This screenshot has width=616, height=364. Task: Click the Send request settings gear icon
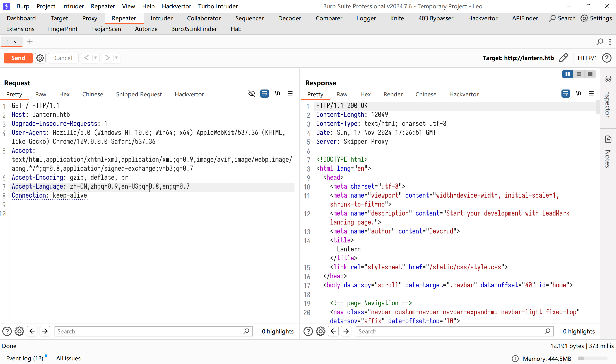pos(40,58)
